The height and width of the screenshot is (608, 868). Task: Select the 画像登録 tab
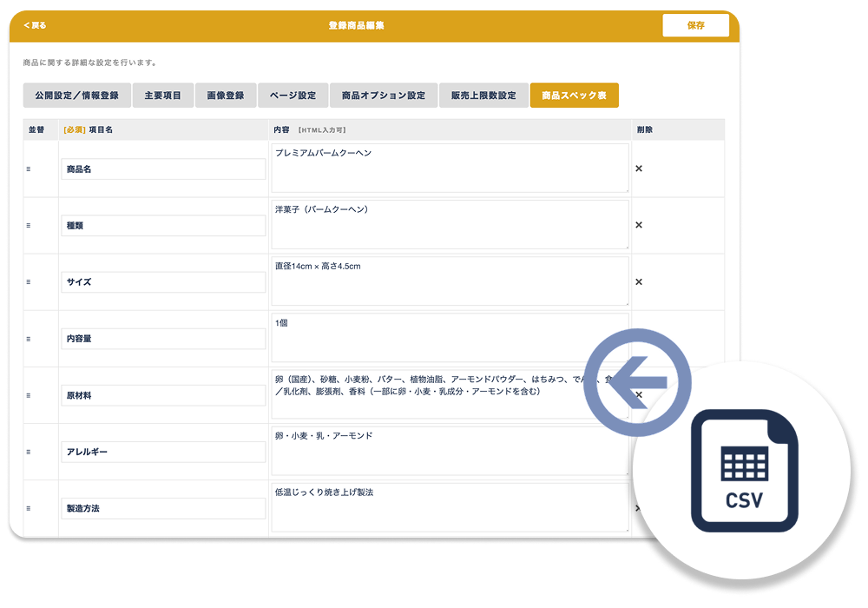[x=226, y=96]
